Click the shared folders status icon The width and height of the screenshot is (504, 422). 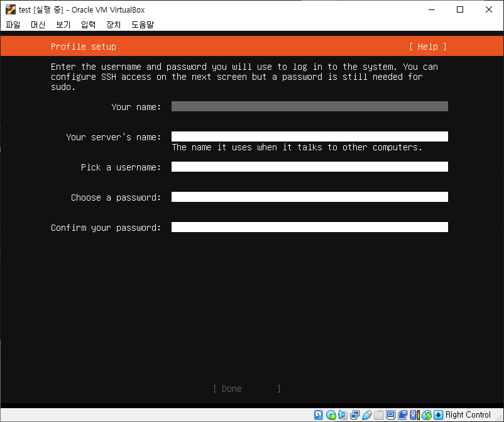coord(379,415)
